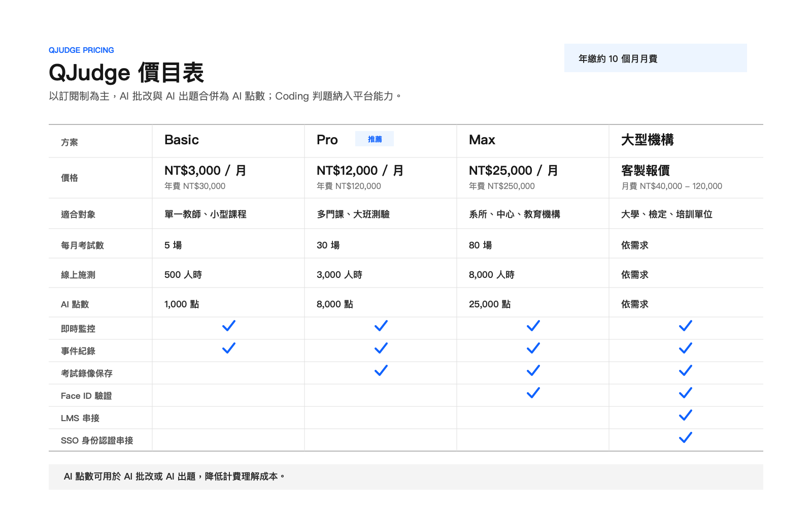This screenshot has height=508, width=812.
Task: Click the 大型機構 checkmark for 考試錄像保存
Action: point(686,370)
